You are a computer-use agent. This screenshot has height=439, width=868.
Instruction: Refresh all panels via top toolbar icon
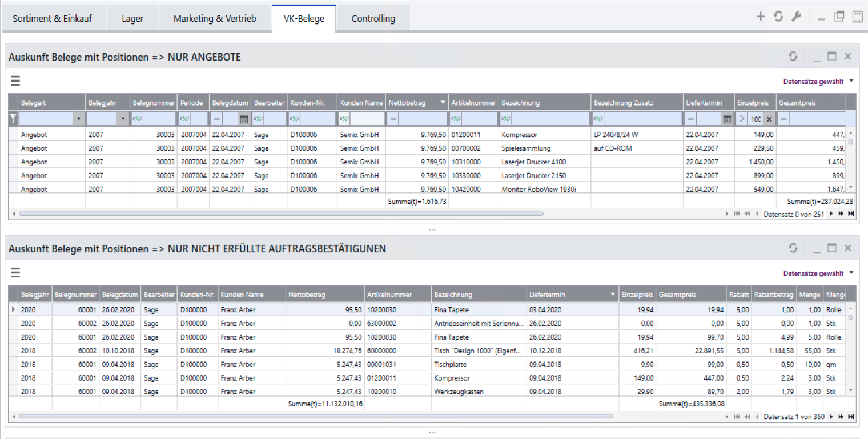pyautogui.click(x=778, y=17)
